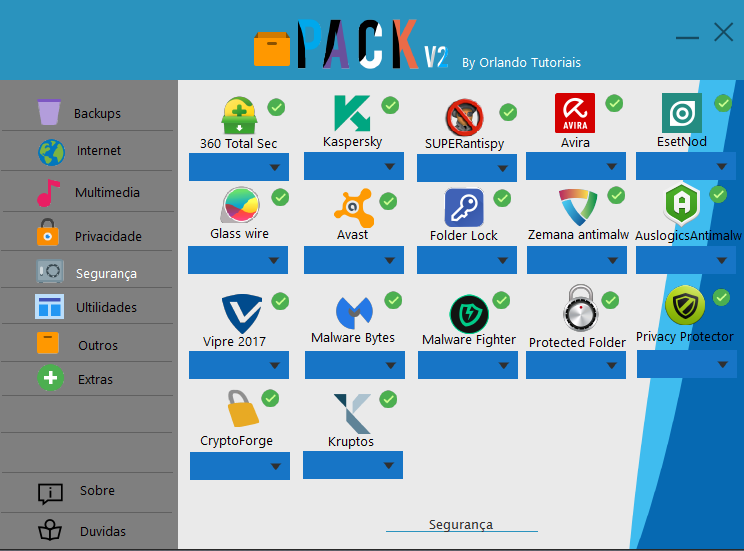Click the Duvidas box icon

coord(50,530)
